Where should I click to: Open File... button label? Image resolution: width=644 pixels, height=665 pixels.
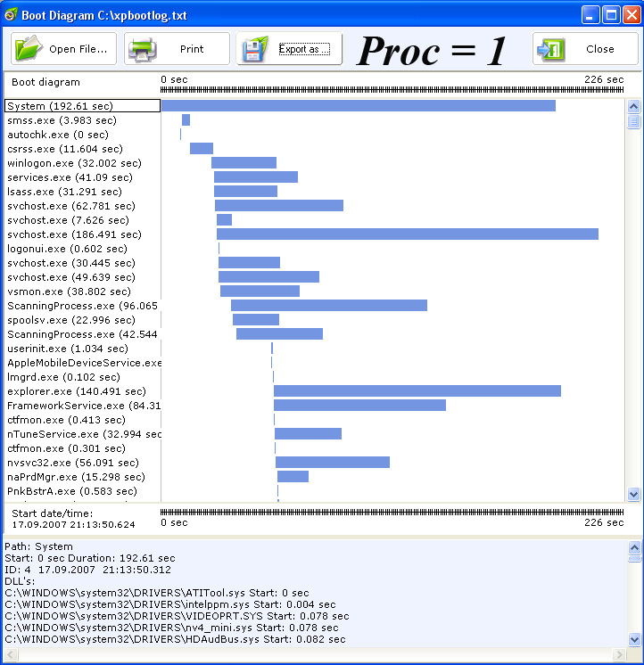78,49
